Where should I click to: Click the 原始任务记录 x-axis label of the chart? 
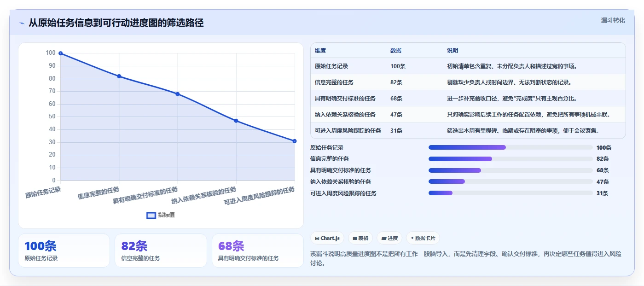pos(43,192)
